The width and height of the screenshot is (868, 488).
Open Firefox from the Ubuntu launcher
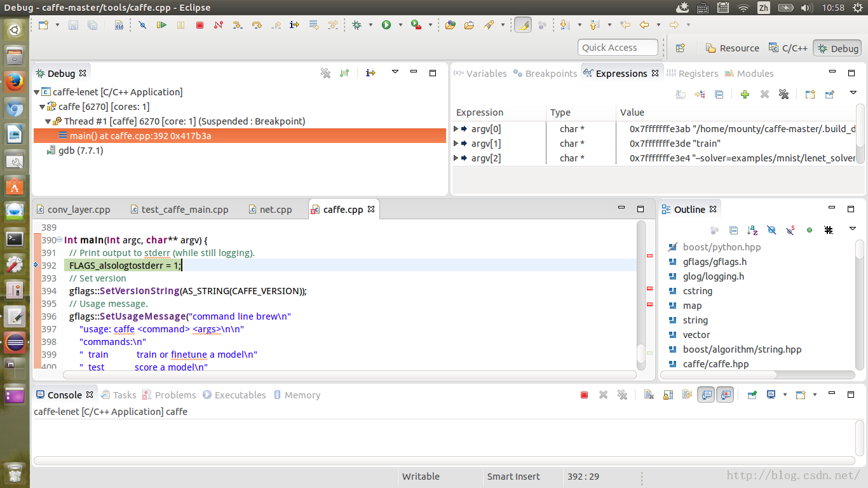tap(15, 82)
